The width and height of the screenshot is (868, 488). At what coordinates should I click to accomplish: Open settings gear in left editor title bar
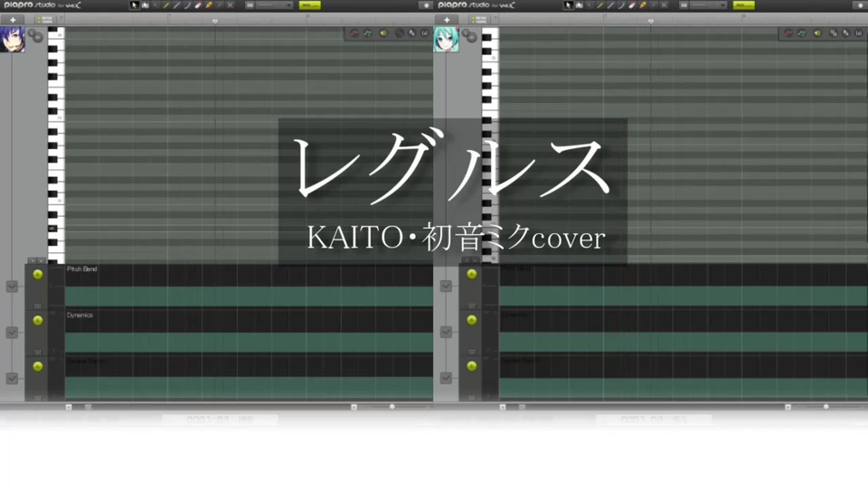426,5
